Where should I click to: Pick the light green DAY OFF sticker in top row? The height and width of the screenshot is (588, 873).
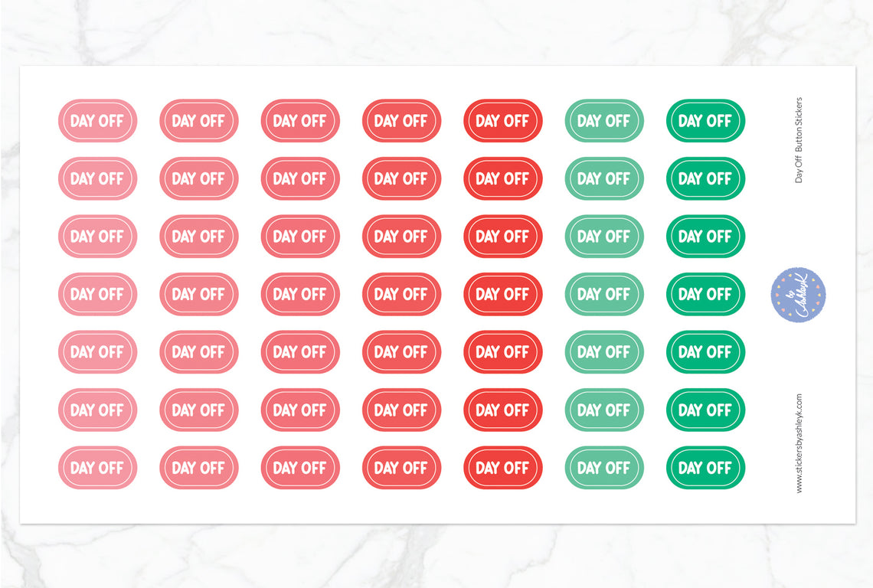click(x=604, y=121)
